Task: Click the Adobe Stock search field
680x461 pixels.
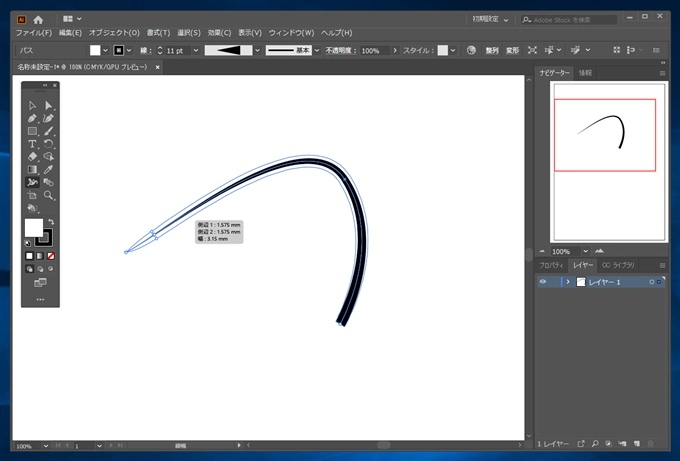Action: 569,20
